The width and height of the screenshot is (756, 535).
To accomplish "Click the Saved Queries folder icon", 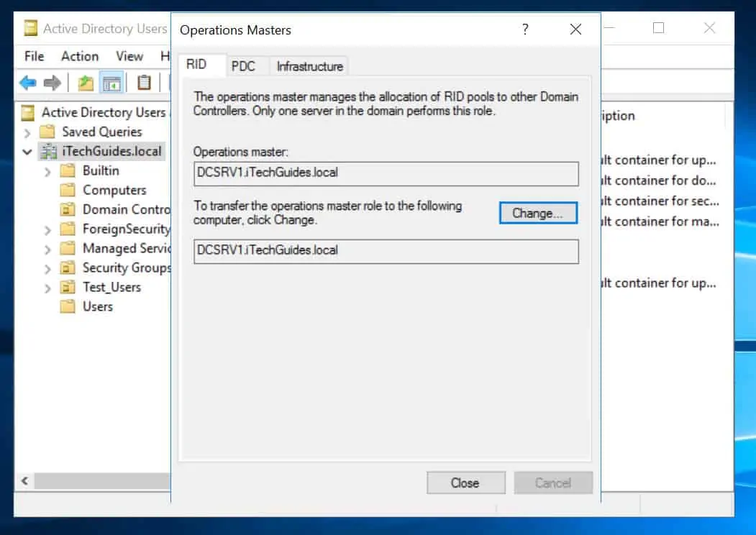I will (x=47, y=132).
